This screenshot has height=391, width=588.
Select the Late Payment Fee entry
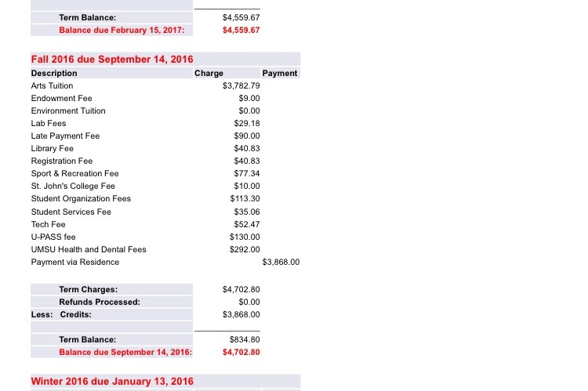65,136
